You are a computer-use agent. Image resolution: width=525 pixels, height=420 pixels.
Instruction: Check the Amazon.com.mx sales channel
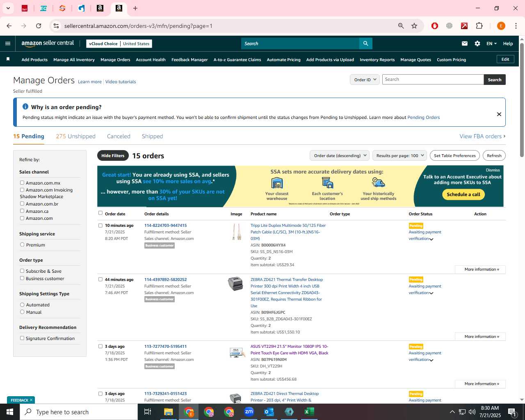tap(22, 183)
